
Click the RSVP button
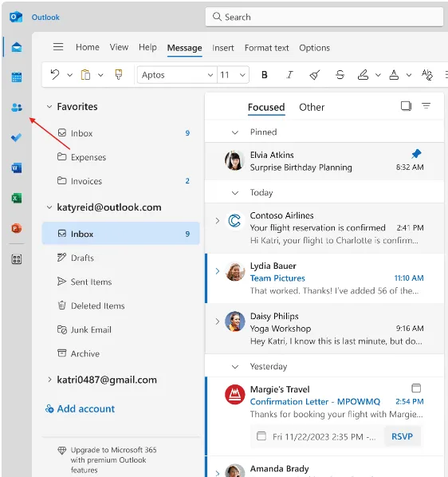coord(402,436)
